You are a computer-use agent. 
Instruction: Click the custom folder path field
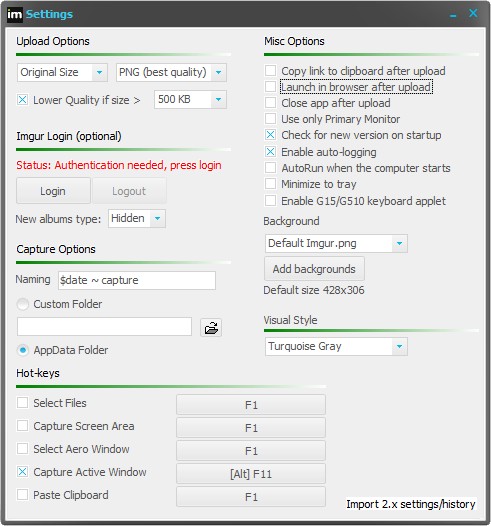104,327
